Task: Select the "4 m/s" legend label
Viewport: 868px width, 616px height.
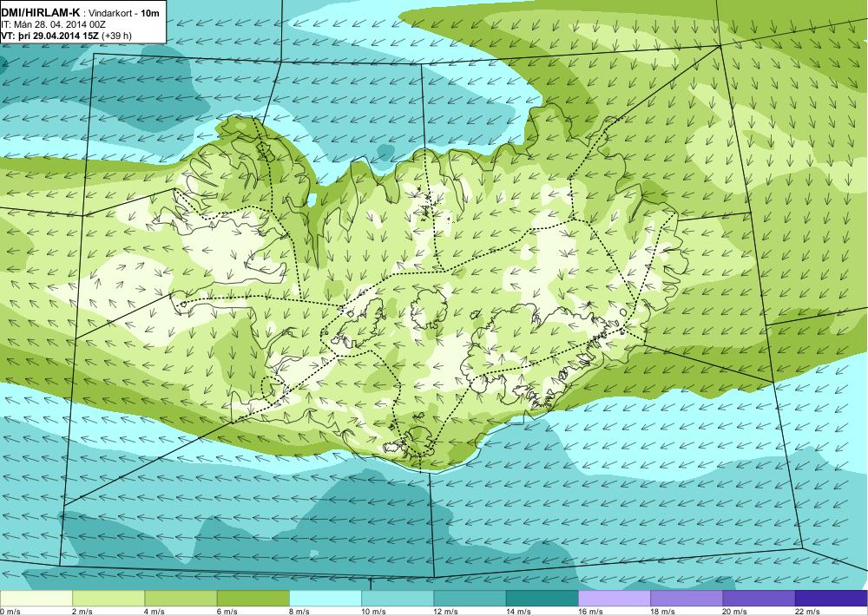Action: 155,612
